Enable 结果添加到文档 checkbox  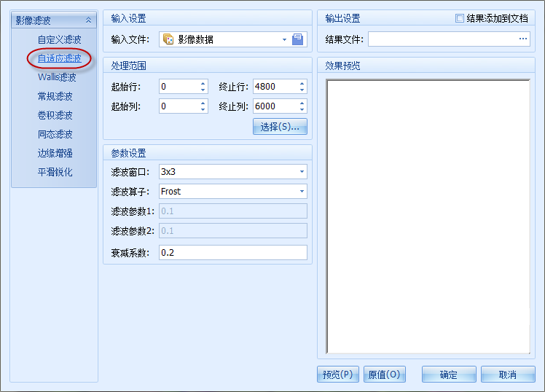[x=460, y=18]
